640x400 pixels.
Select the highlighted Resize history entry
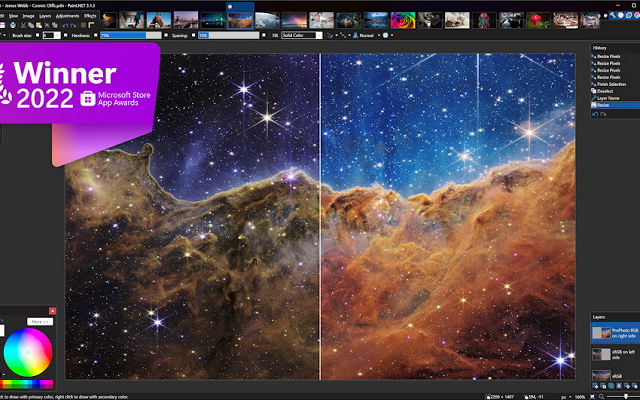coord(615,105)
